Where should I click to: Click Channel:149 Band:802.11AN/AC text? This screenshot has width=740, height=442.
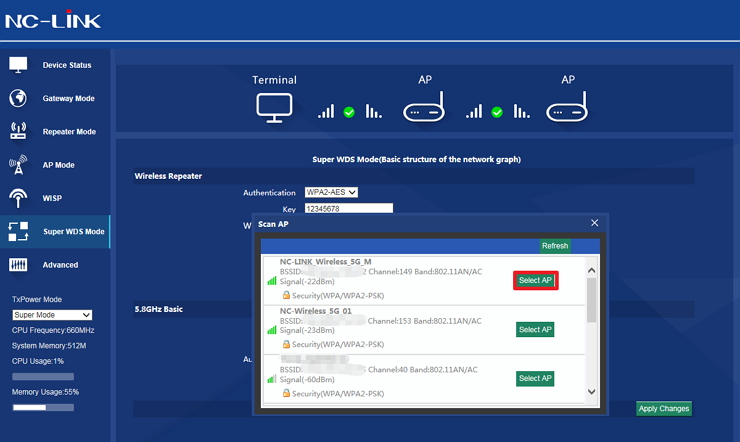click(425, 272)
